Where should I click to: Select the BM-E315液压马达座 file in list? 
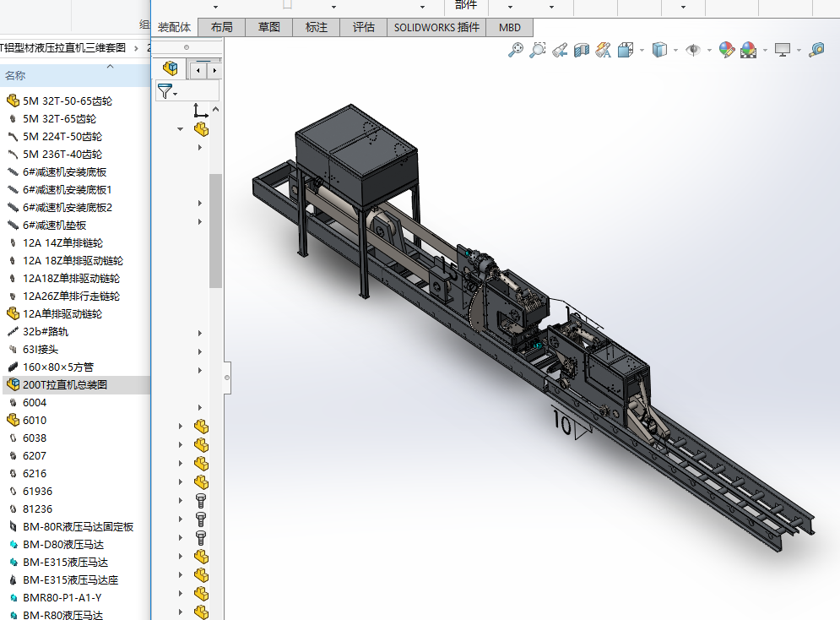pos(70,580)
